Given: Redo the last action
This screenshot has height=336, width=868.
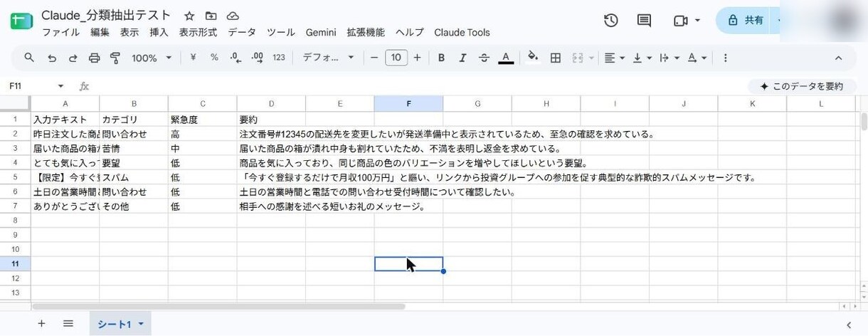Looking at the screenshot, I should [x=73, y=58].
